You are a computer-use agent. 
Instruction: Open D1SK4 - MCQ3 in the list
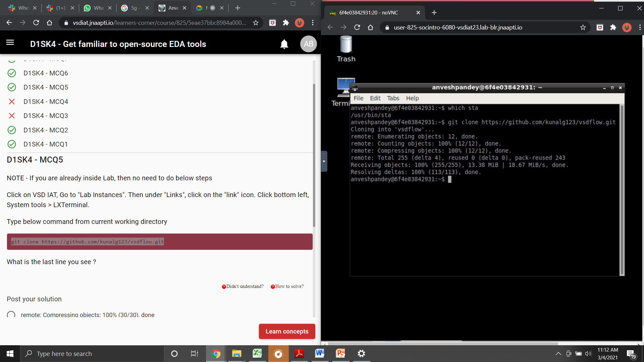point(46,116)
